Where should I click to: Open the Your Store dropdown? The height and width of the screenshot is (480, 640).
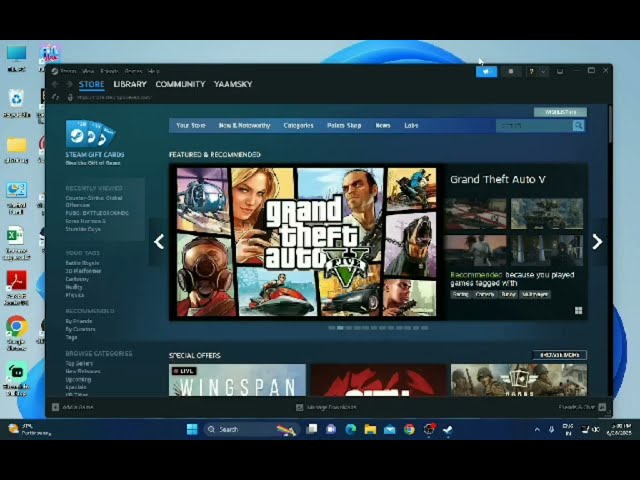pos(191,125)
